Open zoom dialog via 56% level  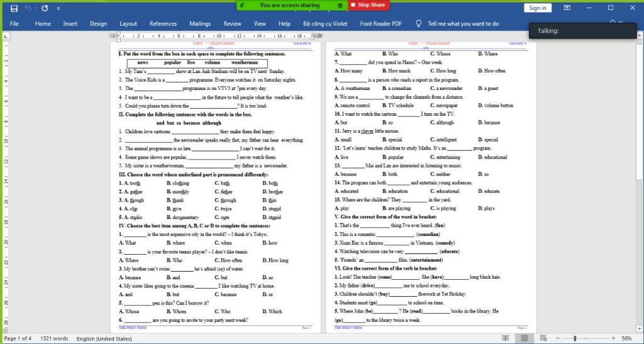627,339
